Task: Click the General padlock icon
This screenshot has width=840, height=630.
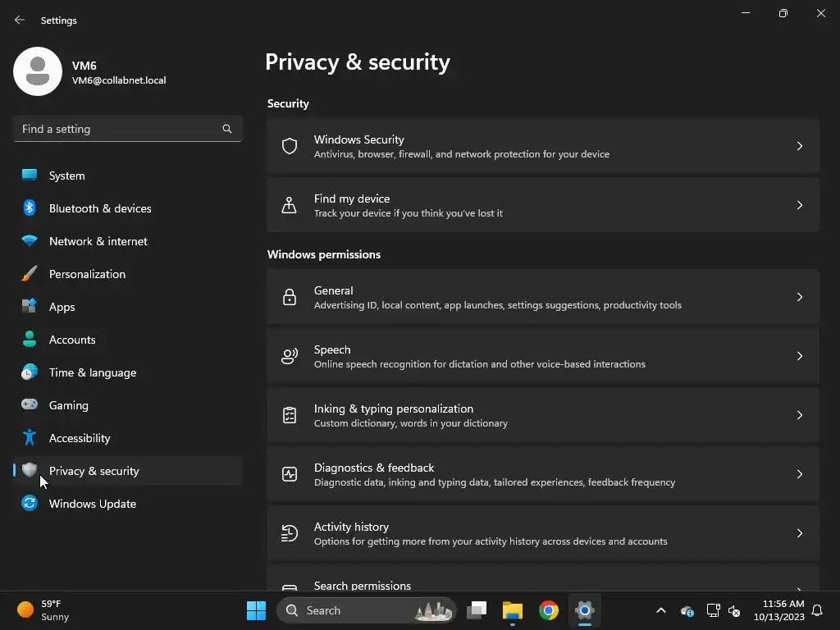Action: coord(290,297)
